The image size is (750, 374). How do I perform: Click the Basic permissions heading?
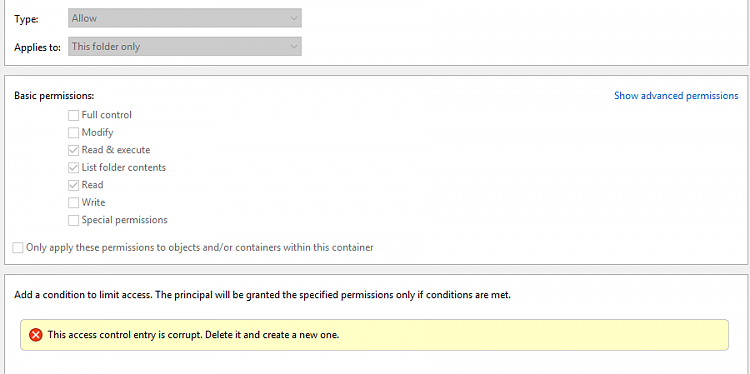click(x=54, y=96)
